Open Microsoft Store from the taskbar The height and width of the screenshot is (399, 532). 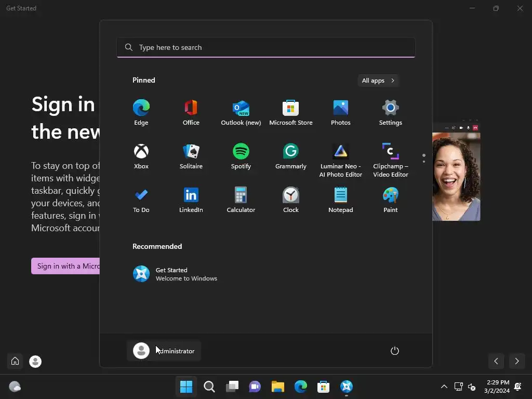(x=323, y=387)
